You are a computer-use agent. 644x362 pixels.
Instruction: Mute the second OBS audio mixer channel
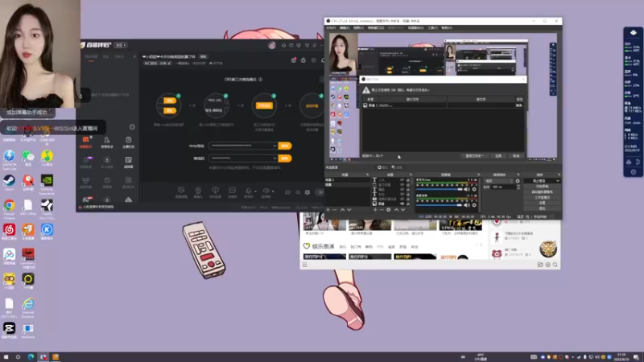(x=467, y=205)
